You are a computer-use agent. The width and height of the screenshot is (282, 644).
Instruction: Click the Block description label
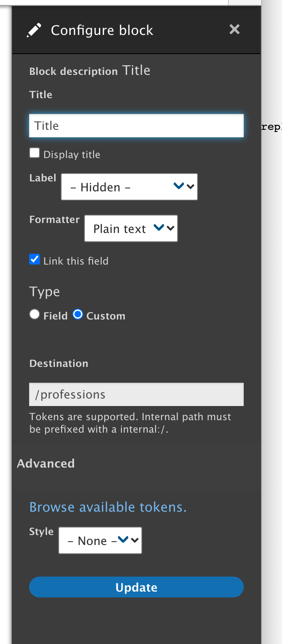pos(74,71)
